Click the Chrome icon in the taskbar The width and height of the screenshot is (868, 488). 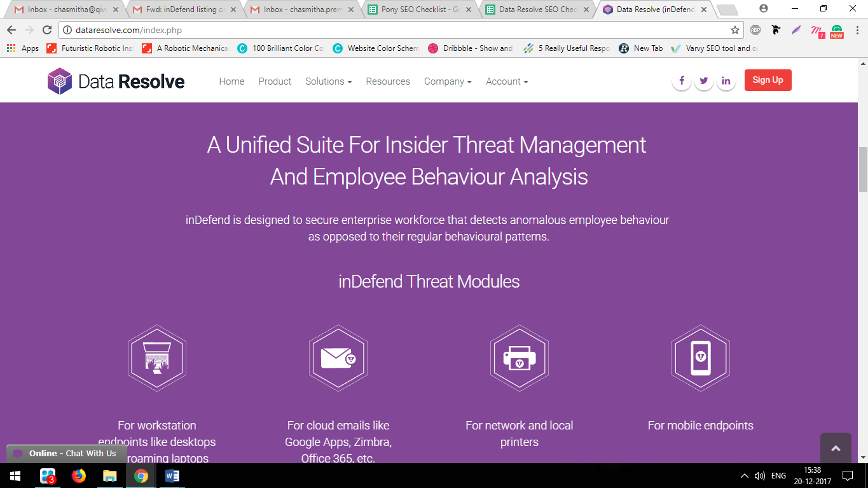click(141, 476)
